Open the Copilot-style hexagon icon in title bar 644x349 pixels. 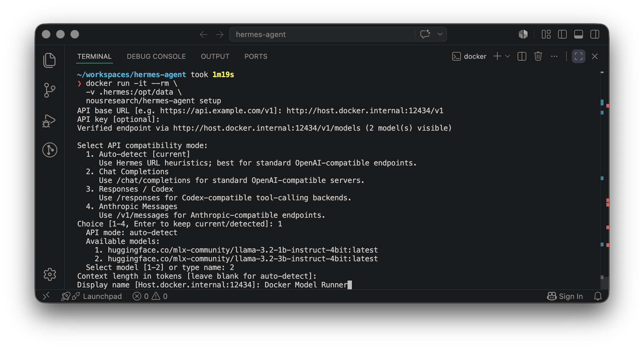point(523,34)
